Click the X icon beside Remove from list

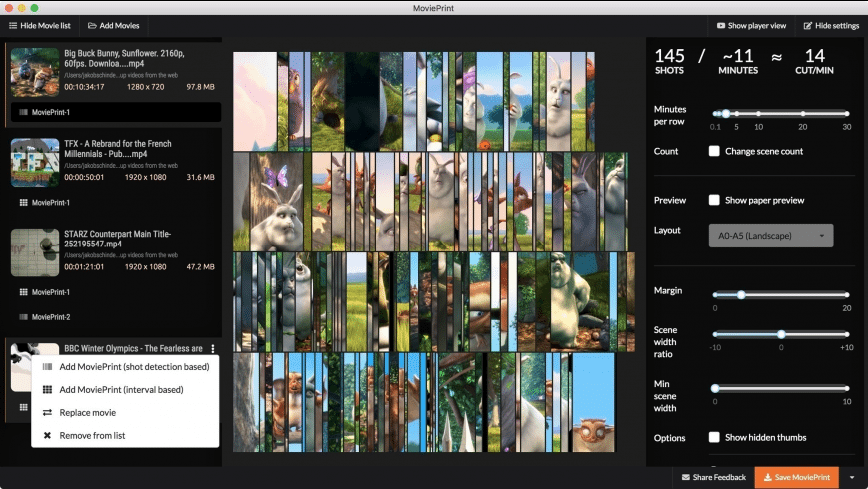pyautogui.click(x=47, y=435)
